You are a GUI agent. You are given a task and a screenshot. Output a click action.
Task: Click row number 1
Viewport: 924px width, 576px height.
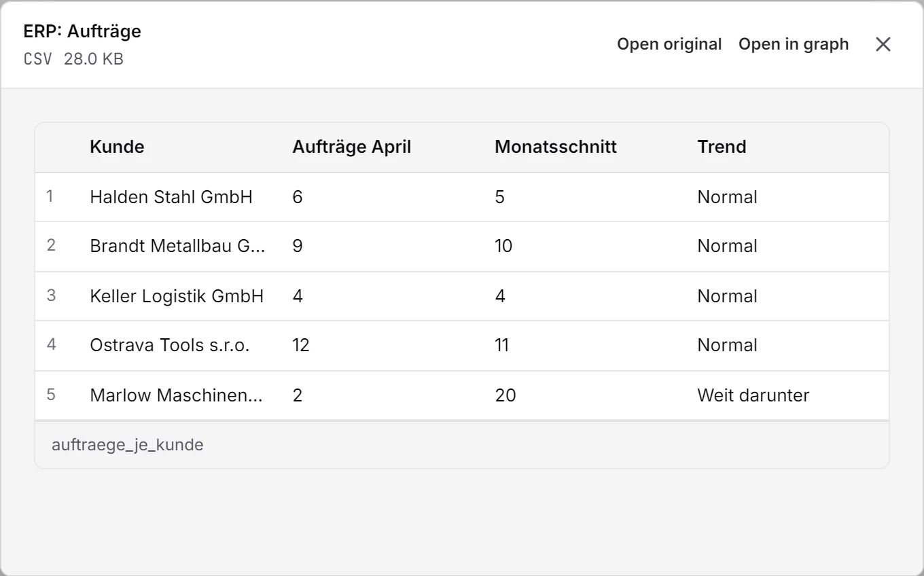[50, 196]
